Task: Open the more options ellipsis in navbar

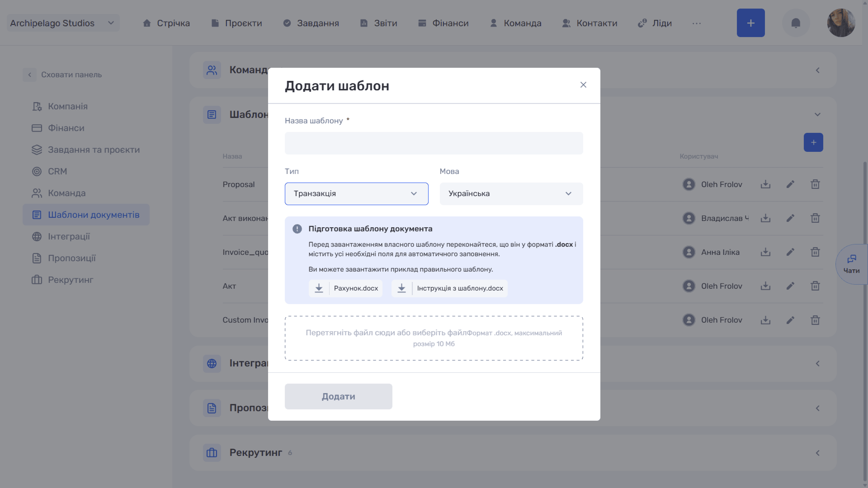Action: click(x=696, y=23)
